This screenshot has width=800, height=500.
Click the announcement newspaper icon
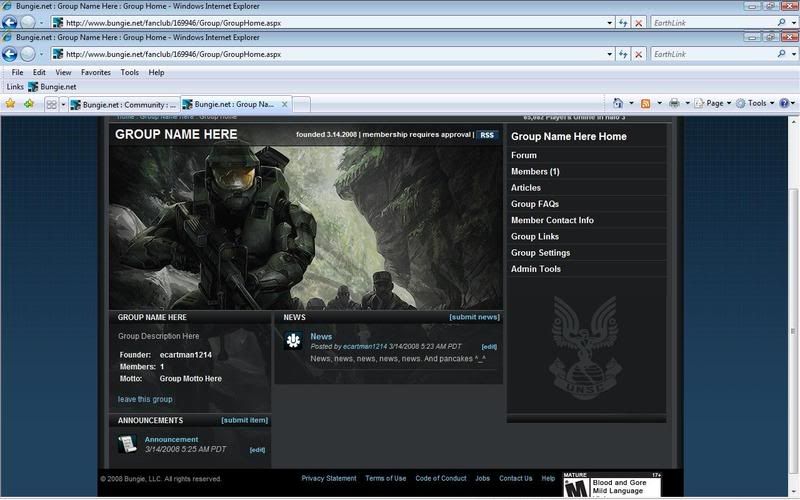(x=127, y=444)
